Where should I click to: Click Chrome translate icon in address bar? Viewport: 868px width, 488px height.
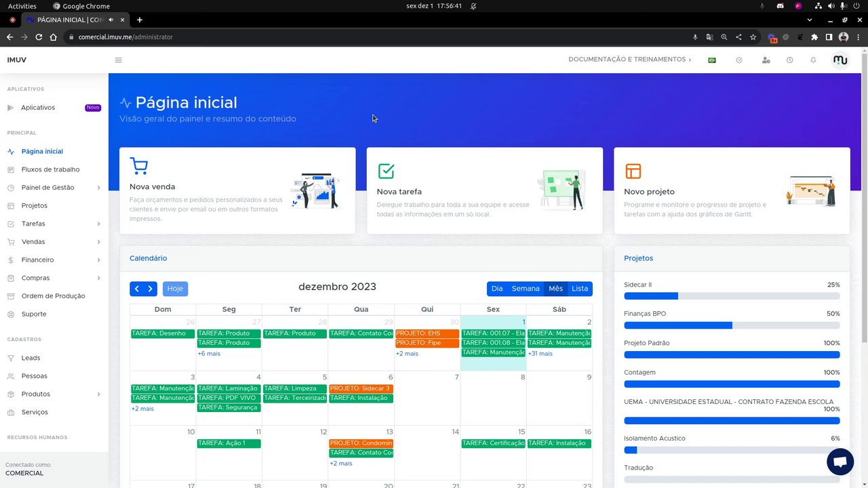click(x=709, y=37)
